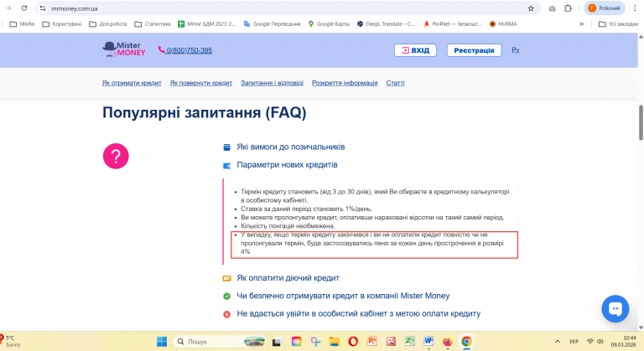The height and width of the screenshot is (351, 644).
Task: Open File Explorer from the taskbar
Action: (x=334, y=342)
